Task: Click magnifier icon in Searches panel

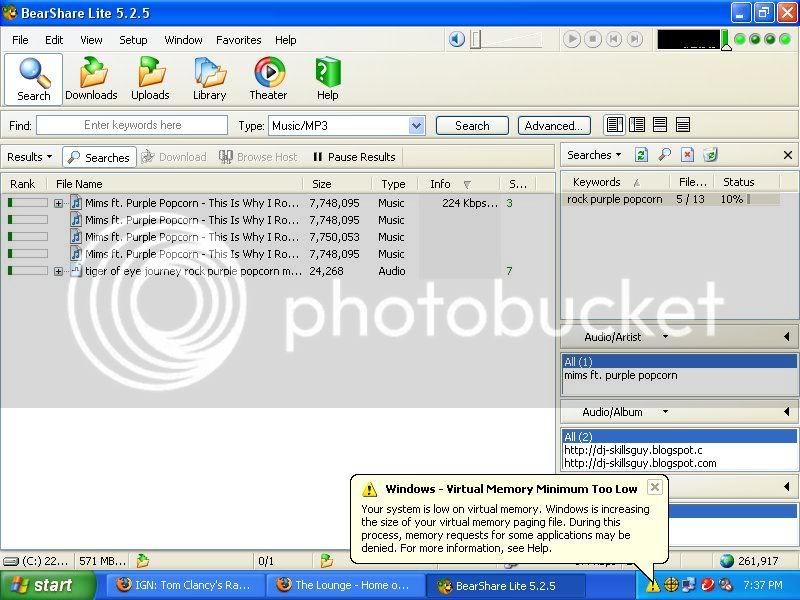Action: 664,155
